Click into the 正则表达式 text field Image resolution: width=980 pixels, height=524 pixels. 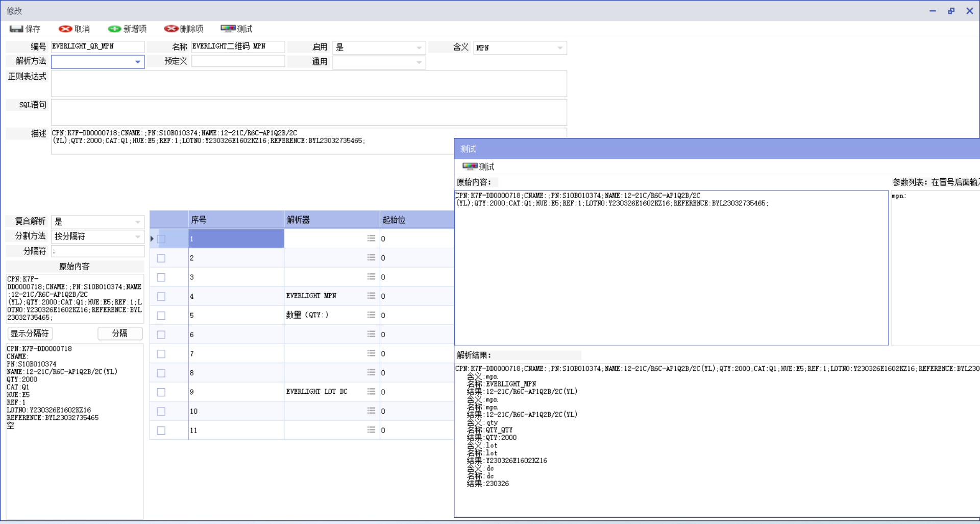(308, 84)
